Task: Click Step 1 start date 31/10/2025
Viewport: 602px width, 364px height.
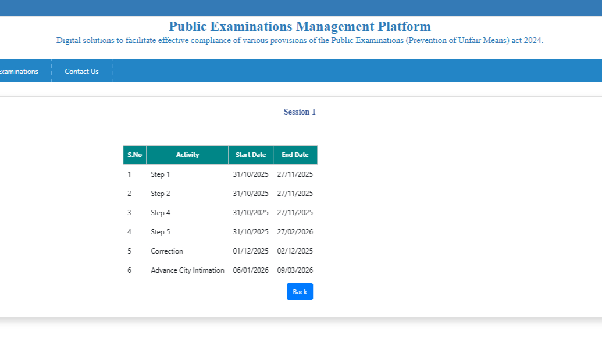Action: pos(250,174)
